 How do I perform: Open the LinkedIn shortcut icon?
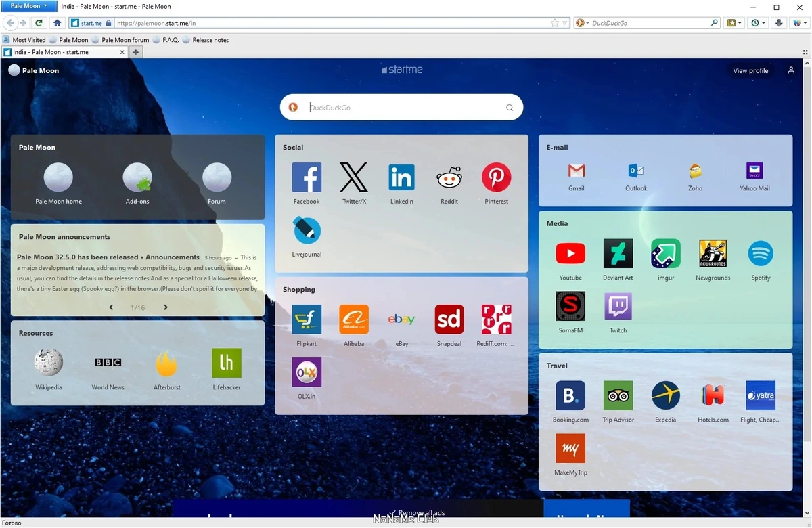click(402, 177)
